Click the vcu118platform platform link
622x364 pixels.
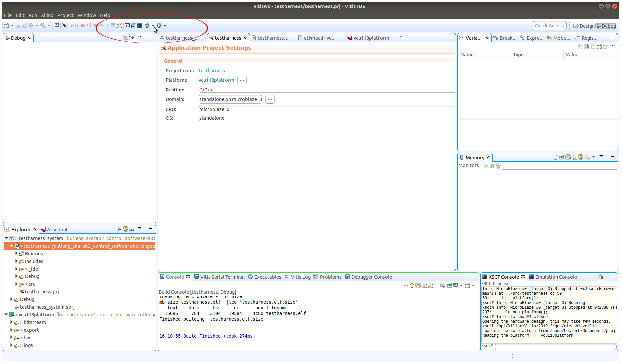[216, 80]
